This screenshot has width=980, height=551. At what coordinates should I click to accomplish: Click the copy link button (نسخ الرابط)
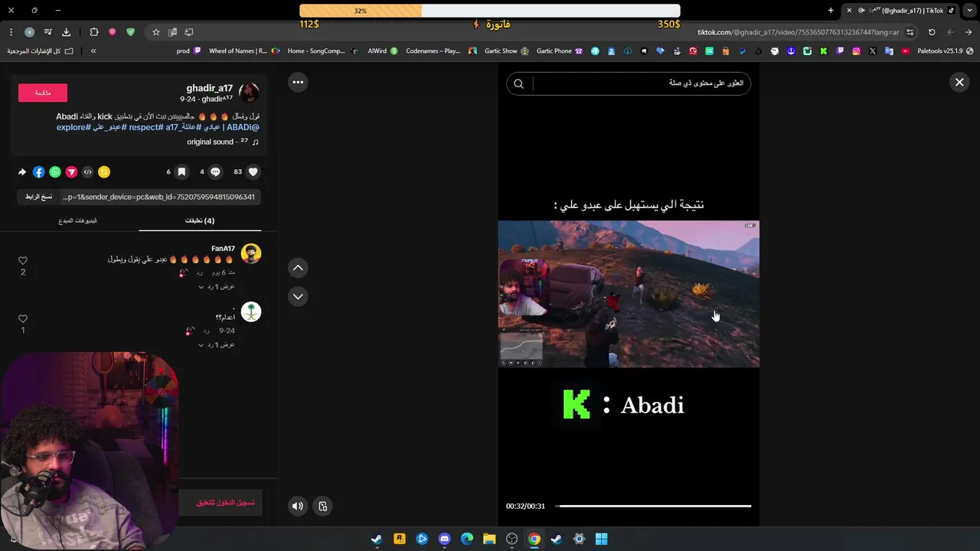point(38,197)
